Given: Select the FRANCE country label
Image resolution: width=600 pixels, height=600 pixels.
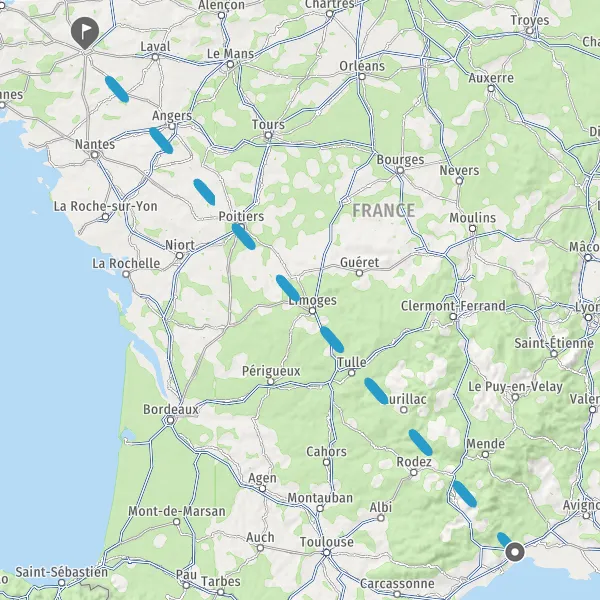Looking at the screenshot, I should pyautogui.click(x=383, y=210).
